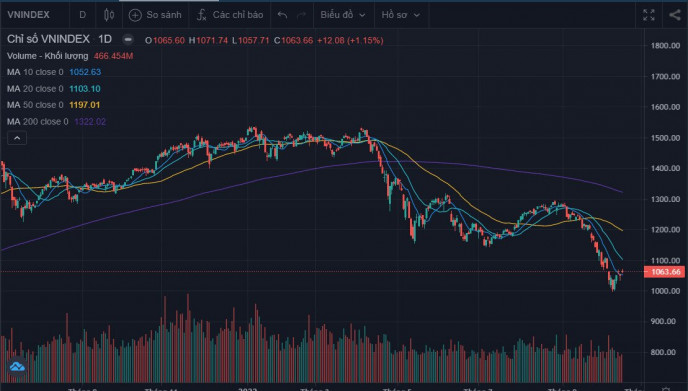The image size is (688, 391).
Task: Click the 1322.02 MA 200 value
Action: [x=90, y=122]
